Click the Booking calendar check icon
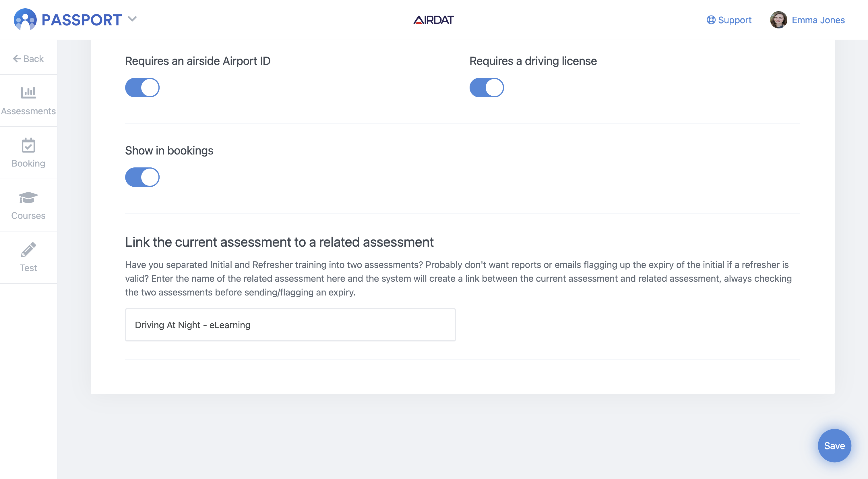The image size is (868, 479). coord(28,145)
